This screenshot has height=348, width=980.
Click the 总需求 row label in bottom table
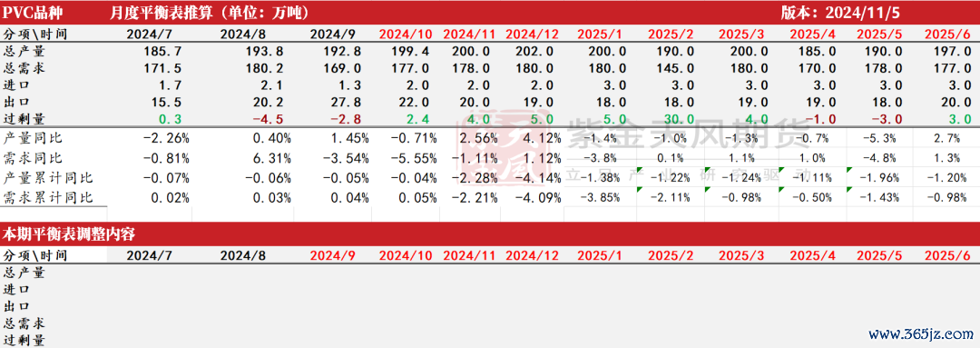click(24, 323)
